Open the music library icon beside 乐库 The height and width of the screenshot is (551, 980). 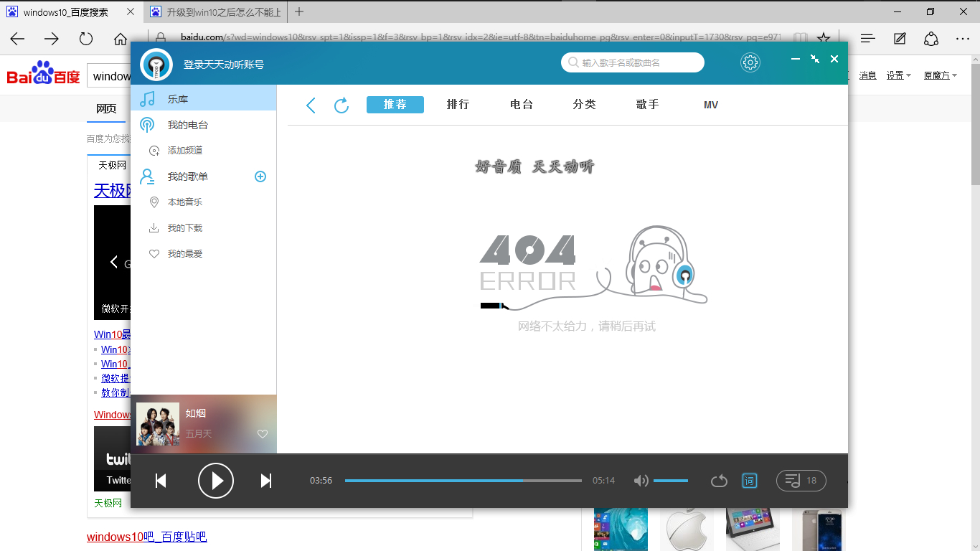pos(147,99)
